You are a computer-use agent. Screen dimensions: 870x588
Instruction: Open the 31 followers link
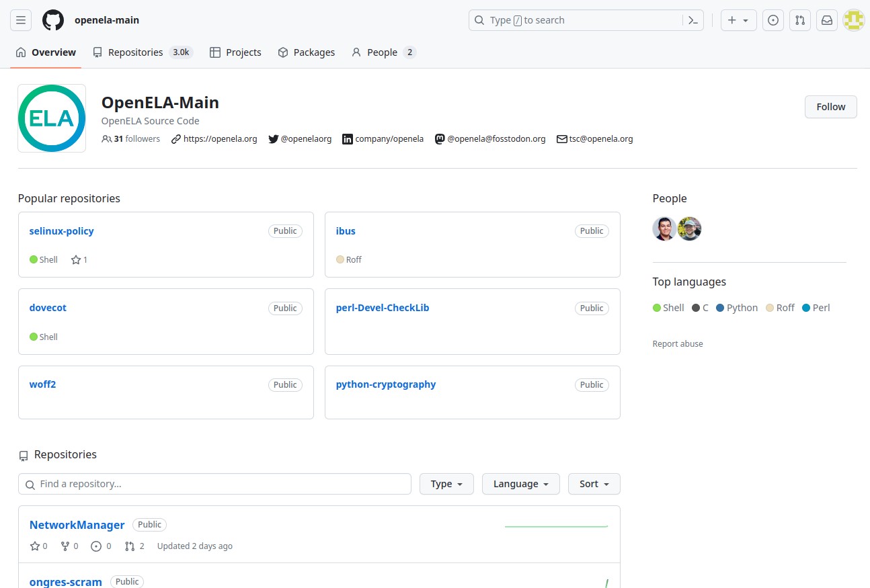click(x=131, y=139)
